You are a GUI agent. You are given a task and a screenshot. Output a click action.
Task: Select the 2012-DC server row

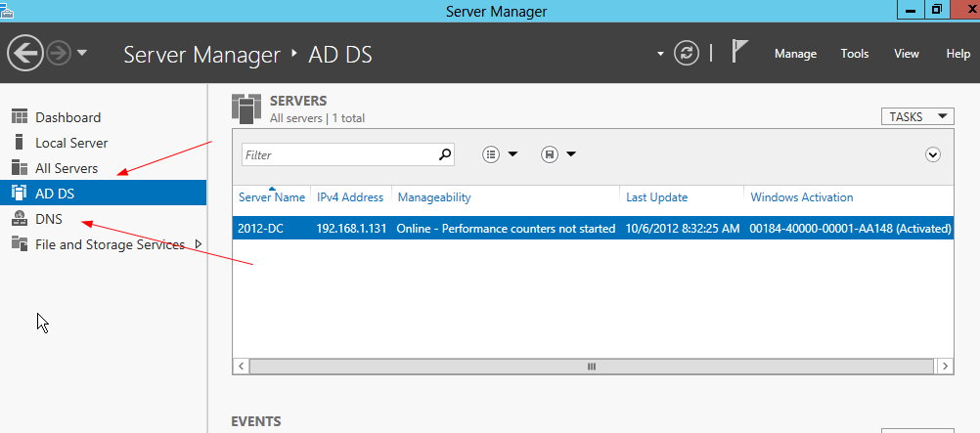pos(593,229)
